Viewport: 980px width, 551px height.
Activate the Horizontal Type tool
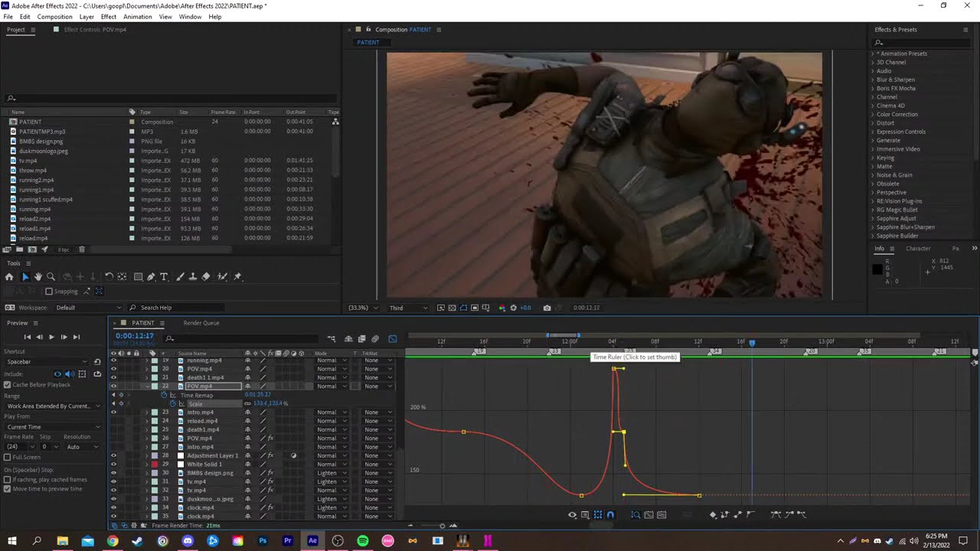click(164, 277)
